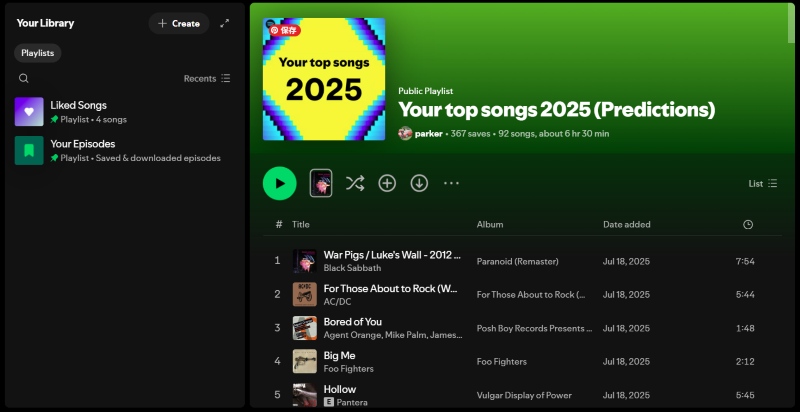The height and width of the screenshot is (412, 800).
Task: Search in Your Library via magnifier icon
Action: [23, 79]
